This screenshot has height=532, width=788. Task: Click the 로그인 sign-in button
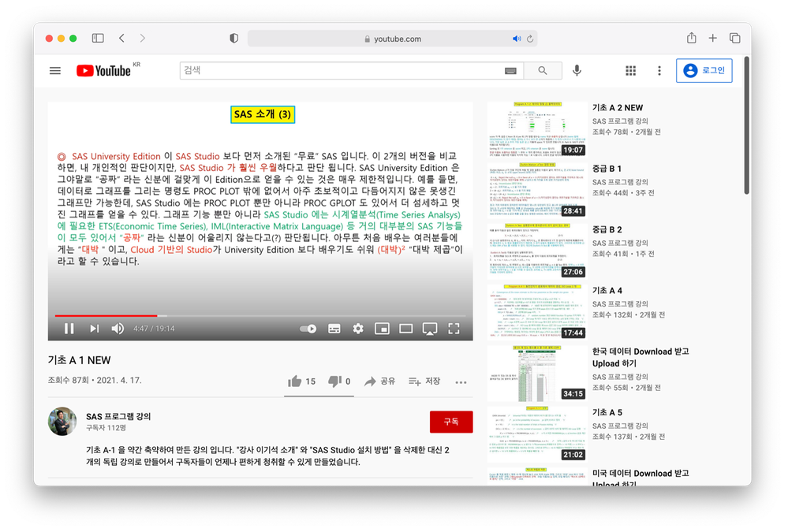(x=704, y=70)
